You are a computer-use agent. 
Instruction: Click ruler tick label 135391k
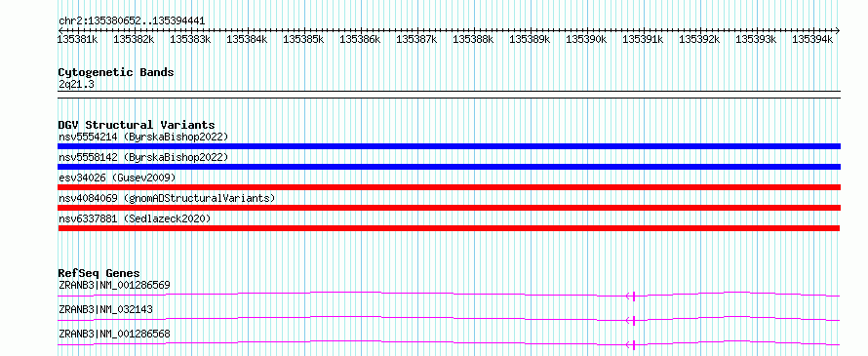643,39
